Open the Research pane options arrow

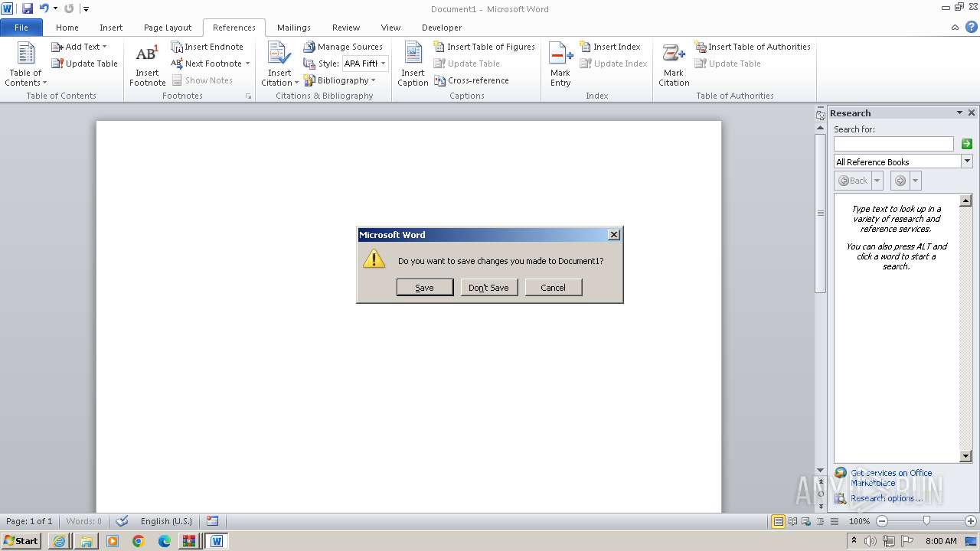[x=959, y=112]
